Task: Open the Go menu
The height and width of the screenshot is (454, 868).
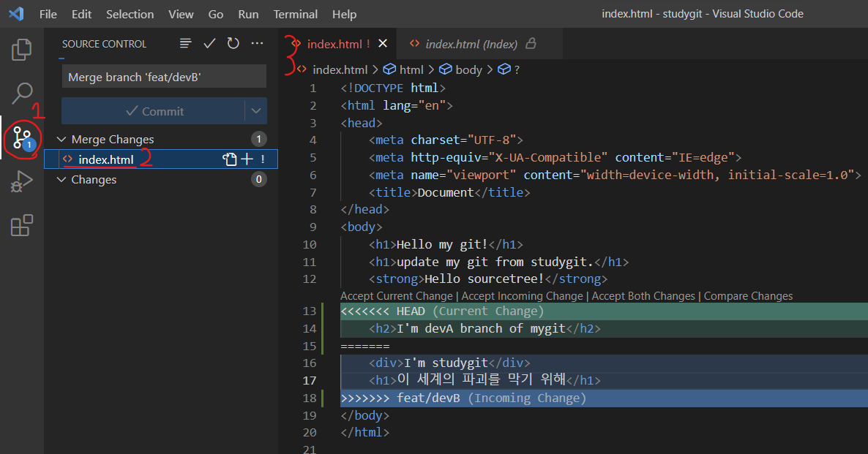Action: (216, 15)
